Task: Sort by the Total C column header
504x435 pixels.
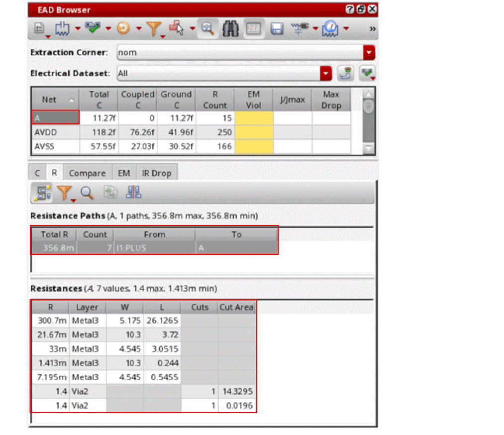Action: (99, 100)
